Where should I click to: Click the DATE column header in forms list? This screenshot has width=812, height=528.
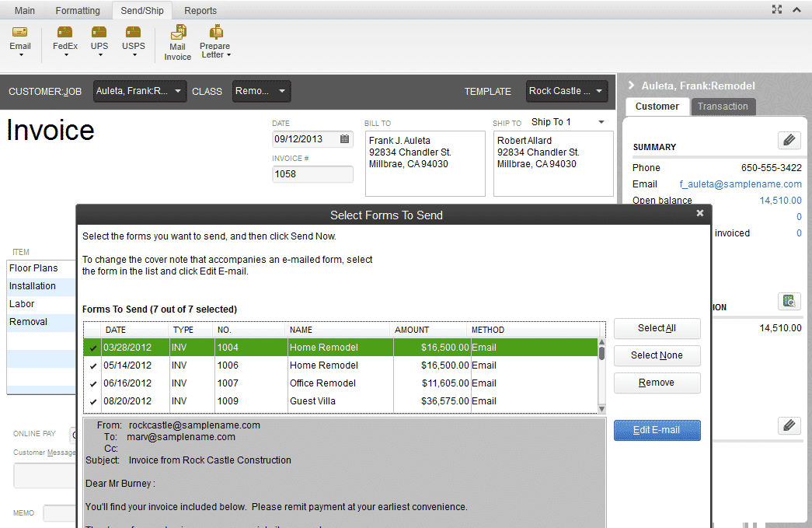[x=116, y=330]
